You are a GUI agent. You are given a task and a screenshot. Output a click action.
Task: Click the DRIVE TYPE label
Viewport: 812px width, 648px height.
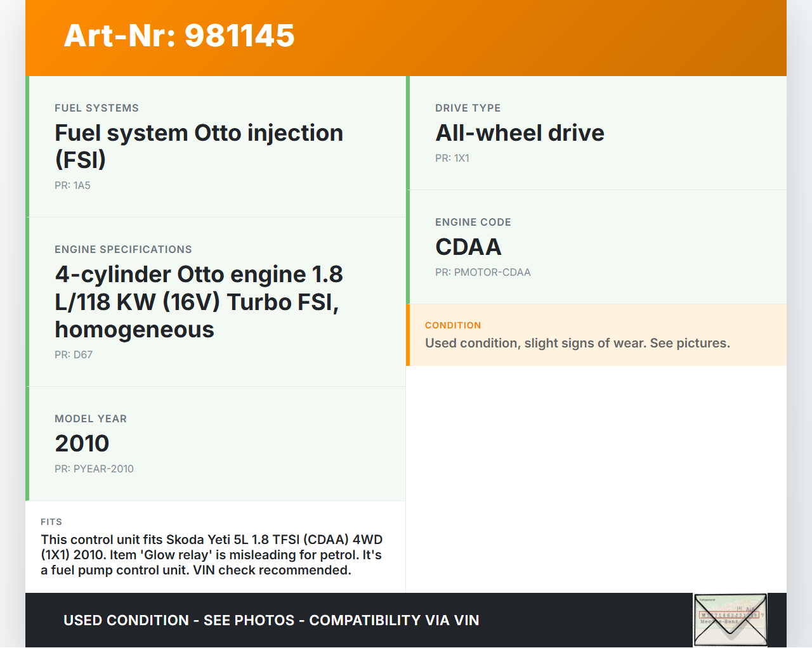click(468, 108)
